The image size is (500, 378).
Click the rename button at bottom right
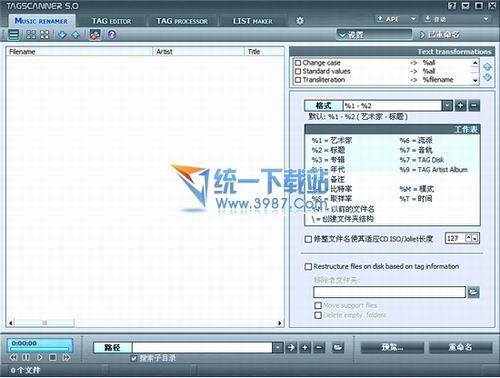(x=460, y=347)
